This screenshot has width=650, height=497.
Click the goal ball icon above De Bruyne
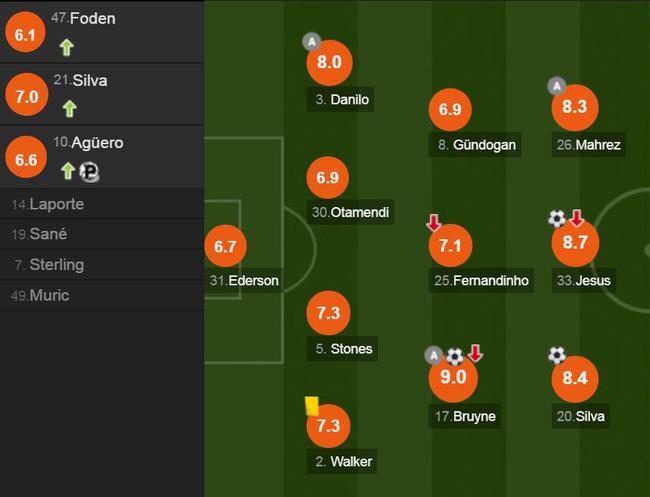(454, 356)
